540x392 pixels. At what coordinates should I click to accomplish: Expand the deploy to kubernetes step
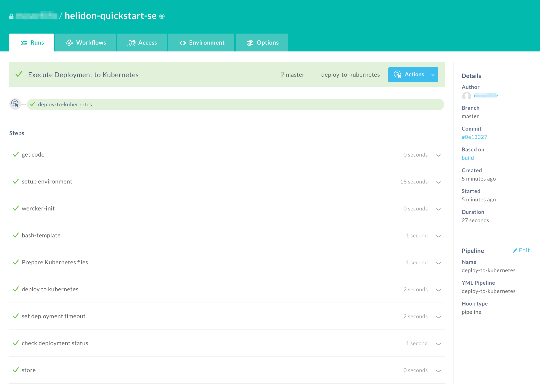tap(438, 290)
